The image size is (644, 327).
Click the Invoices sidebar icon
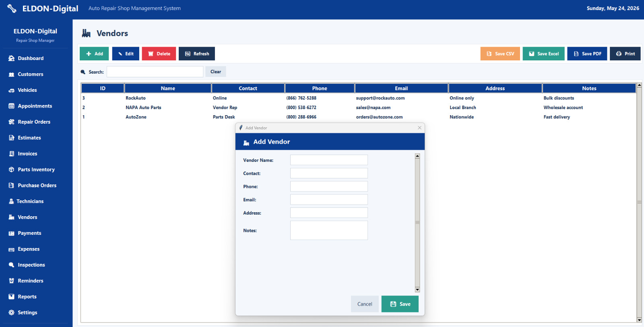[x=11, y=154]
